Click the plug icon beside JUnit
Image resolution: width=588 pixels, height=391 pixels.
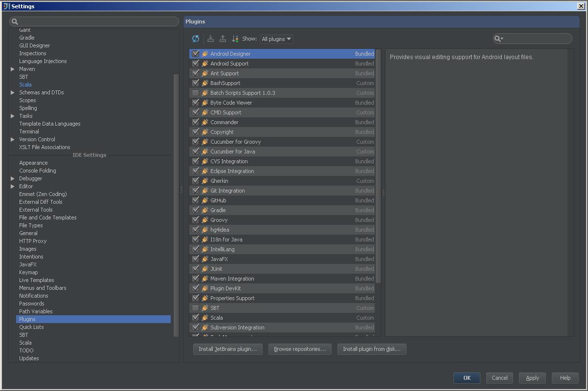pos(205,269)
